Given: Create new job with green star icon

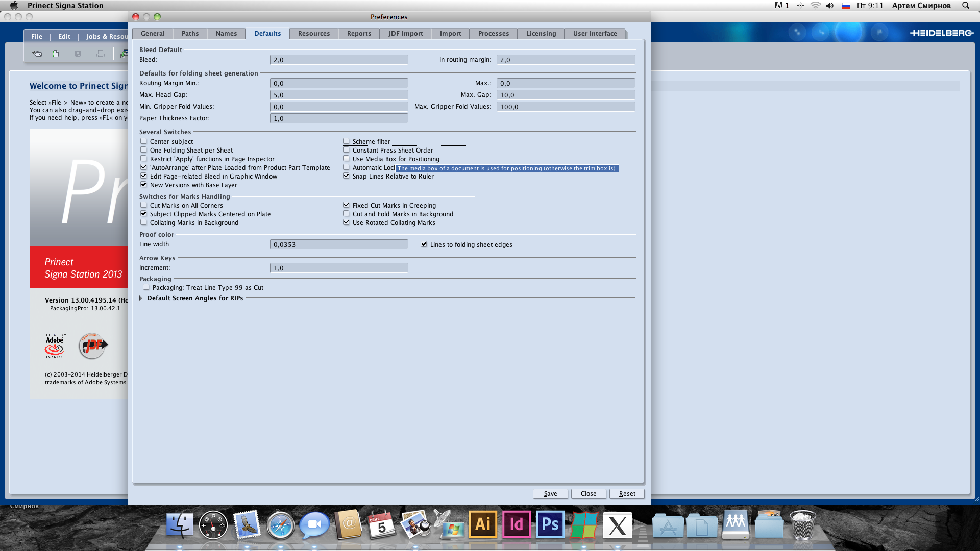Looking at the screenshot, I should click(x=55, y=54).
